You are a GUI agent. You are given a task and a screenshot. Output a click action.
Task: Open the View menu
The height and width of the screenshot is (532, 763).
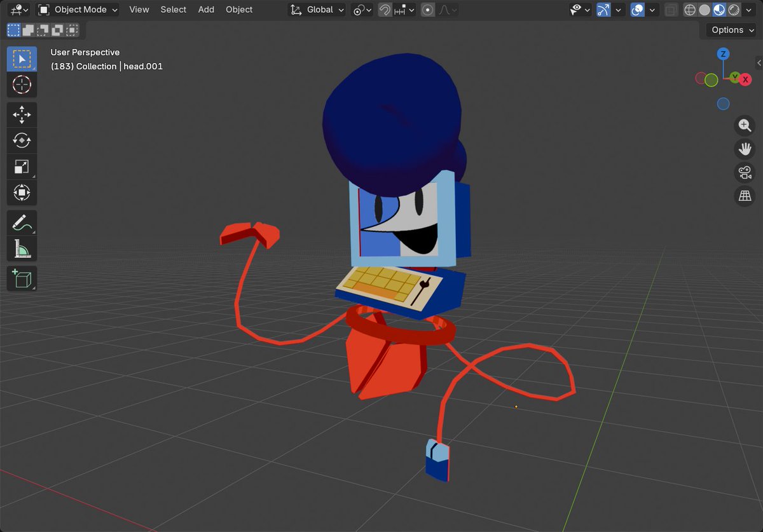139,10
